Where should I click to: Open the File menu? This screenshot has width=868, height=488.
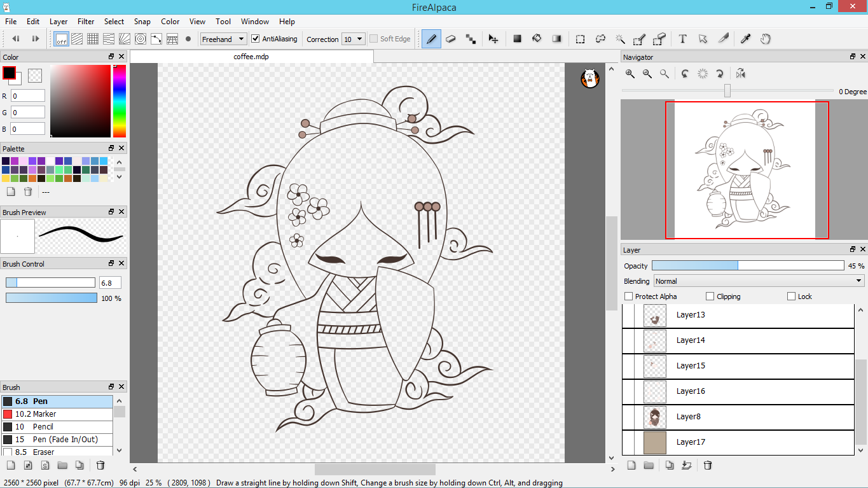(11, 21)
